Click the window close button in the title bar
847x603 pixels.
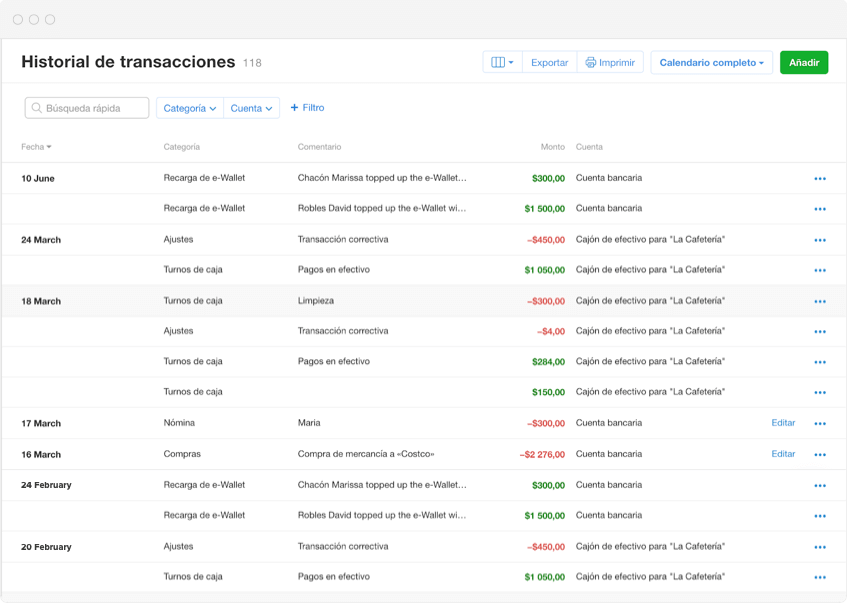click(18, 19)
